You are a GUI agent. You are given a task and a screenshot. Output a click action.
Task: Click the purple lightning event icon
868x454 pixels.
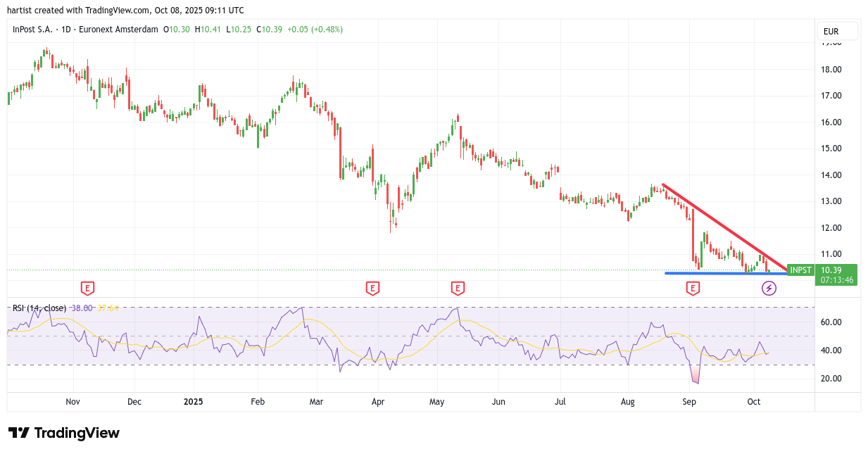coord(769,288)
